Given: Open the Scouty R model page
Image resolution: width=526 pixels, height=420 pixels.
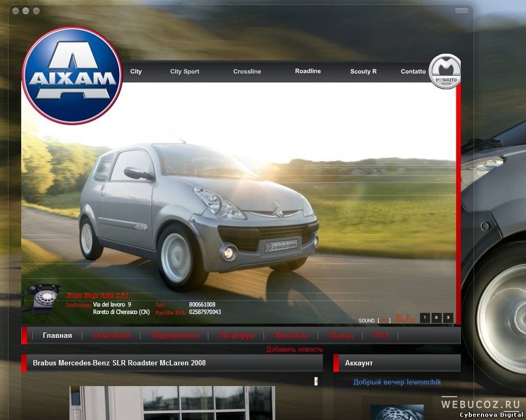Looking at the screenshot, I should coord(363,72).
